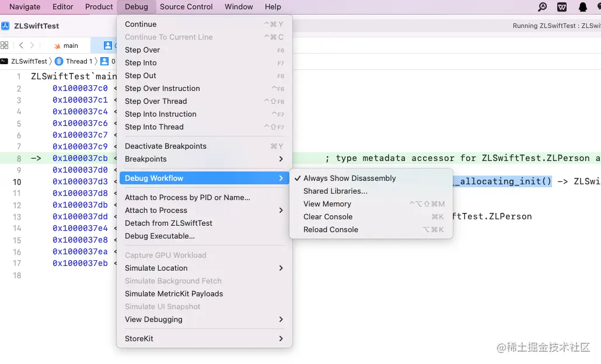Select Detach from ZLSwiftTest

204,223
